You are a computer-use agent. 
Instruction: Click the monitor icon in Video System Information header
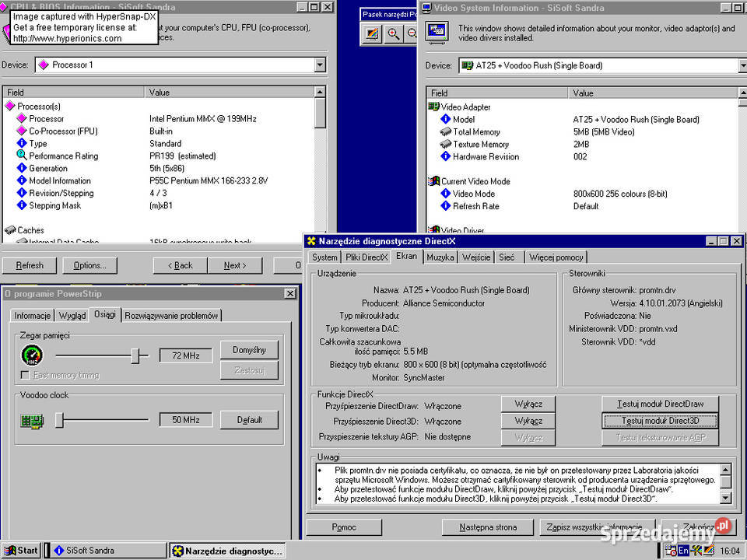click(437, 33)
